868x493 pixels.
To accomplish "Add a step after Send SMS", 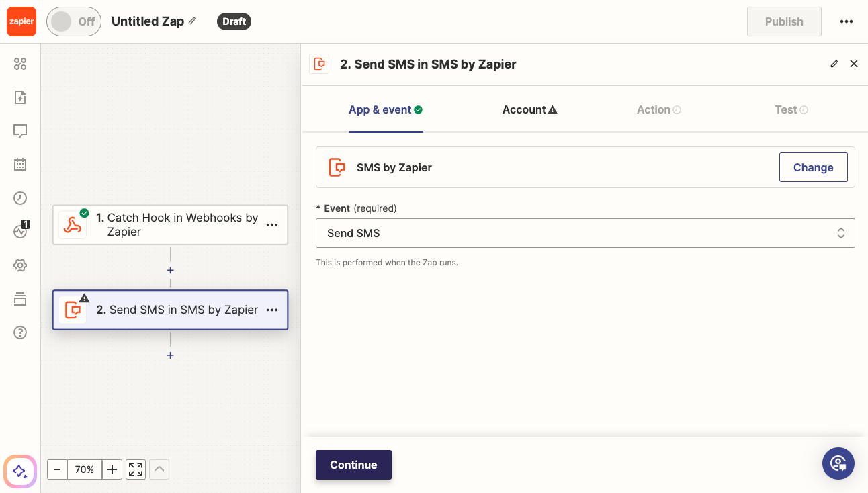I will click(170, 355).
